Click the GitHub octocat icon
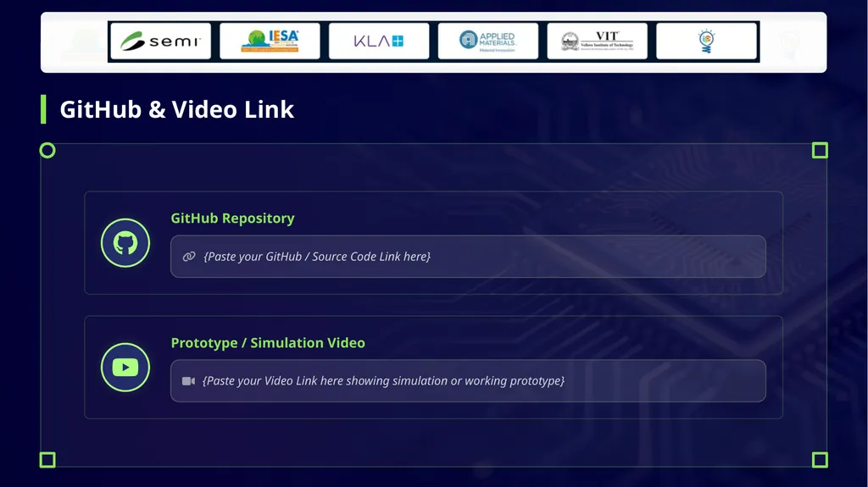 tap(125, 243)
